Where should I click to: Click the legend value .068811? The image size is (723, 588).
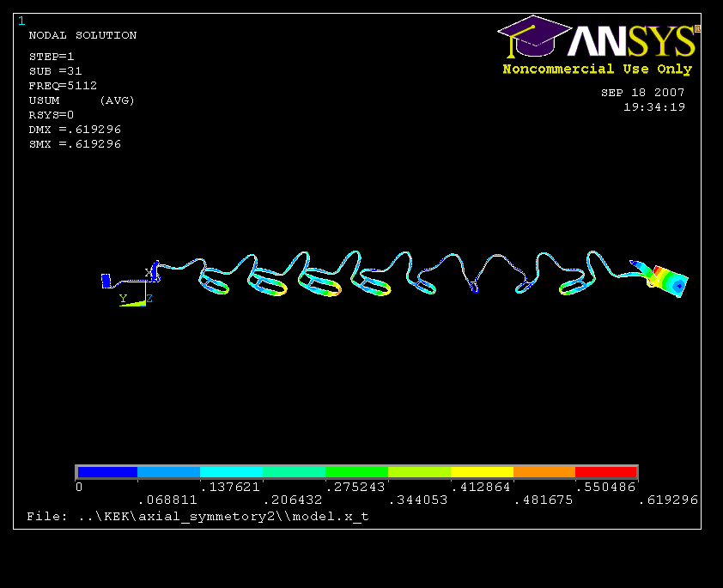pyautogui.click(x=167, y=500)
